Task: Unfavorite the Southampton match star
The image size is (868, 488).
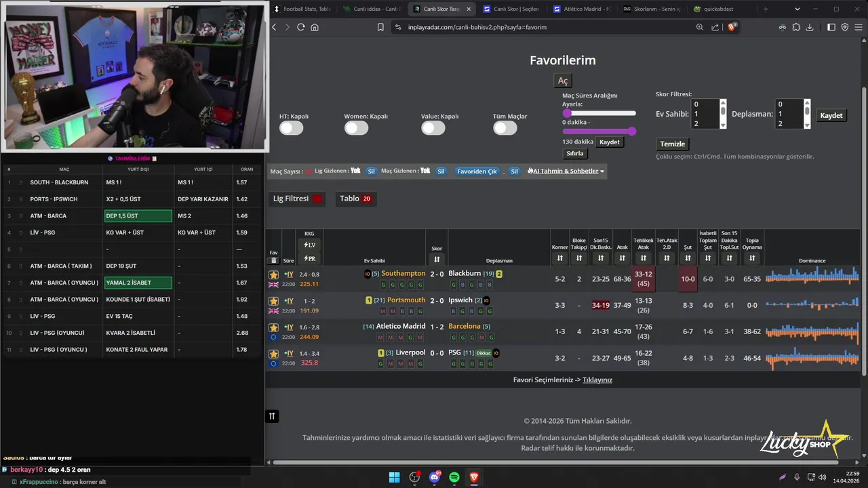Action: point(274,274)
